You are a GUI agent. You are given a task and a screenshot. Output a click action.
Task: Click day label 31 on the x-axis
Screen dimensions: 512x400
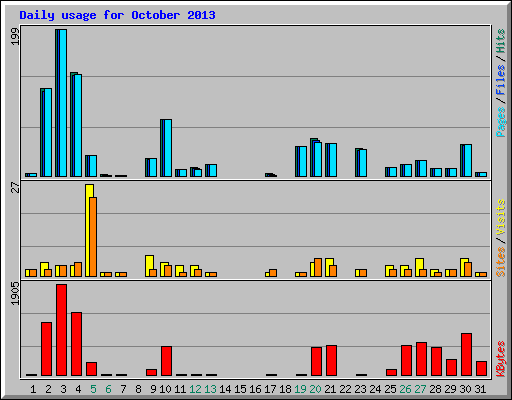click(480, 389)
